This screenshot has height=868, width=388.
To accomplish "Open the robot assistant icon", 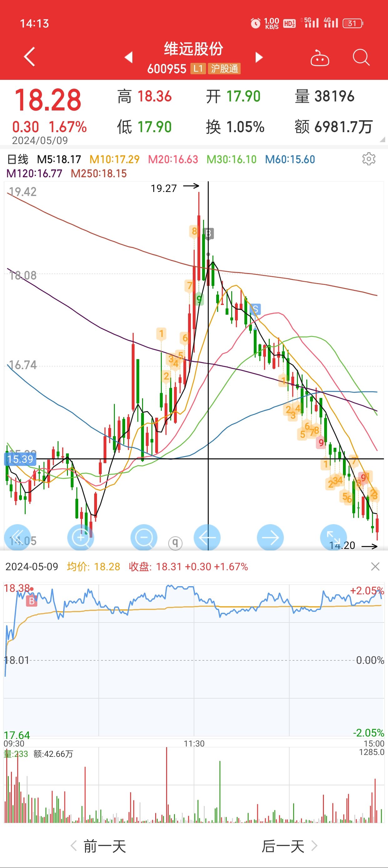I will coord(319,58).
